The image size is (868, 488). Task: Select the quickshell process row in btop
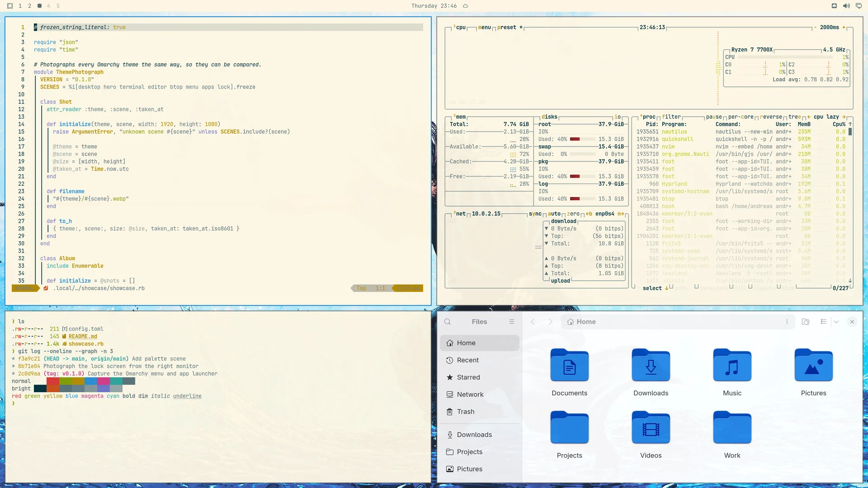coord(741,139)
